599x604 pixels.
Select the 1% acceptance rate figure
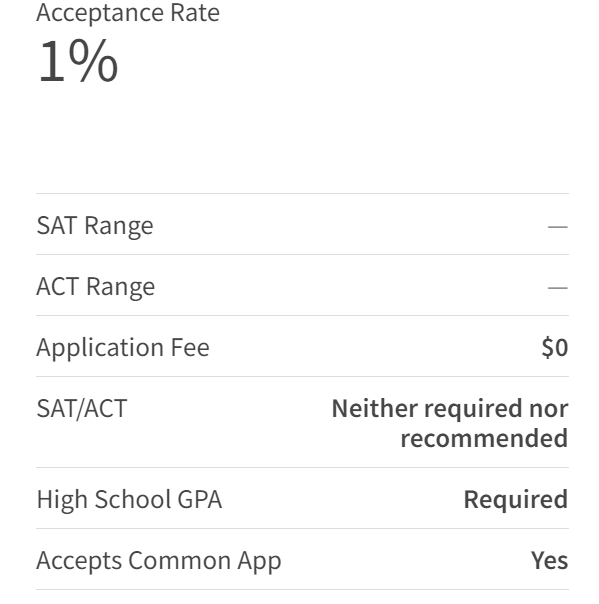tap(77, 60)
